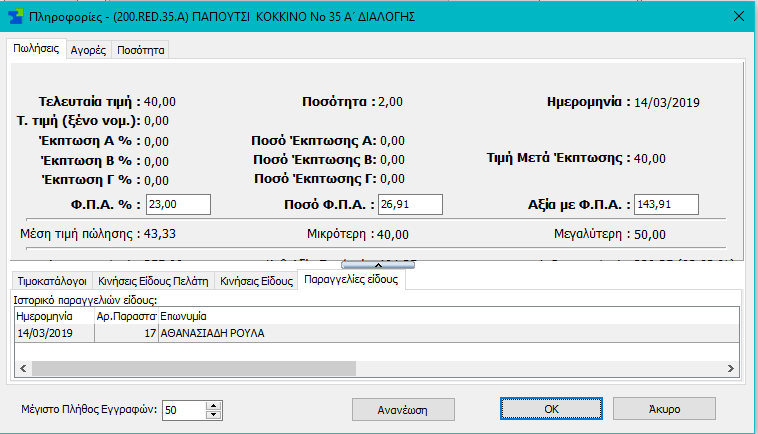Increase the max records spinner value

pos(213,405)
